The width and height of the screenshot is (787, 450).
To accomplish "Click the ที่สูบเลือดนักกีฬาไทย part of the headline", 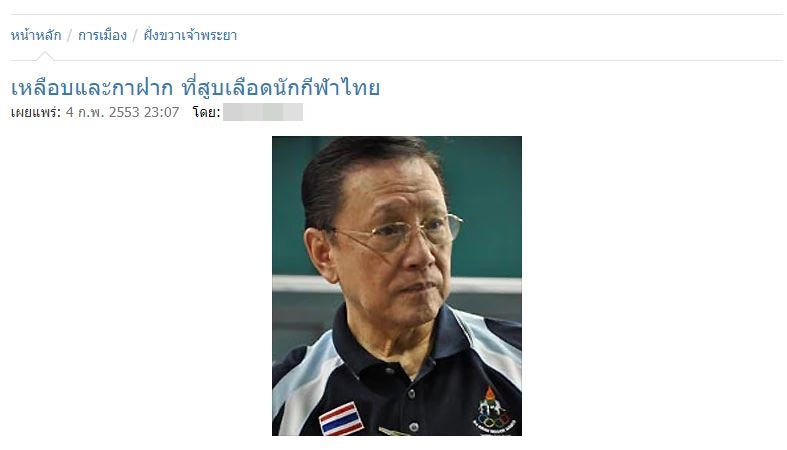I will click(281, 88).
